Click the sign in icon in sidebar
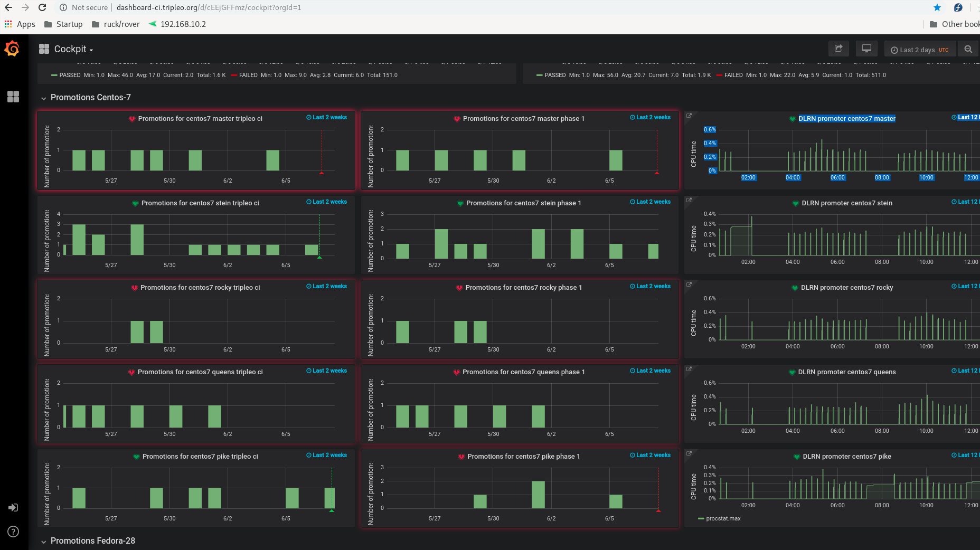 (x=13, y=508)
